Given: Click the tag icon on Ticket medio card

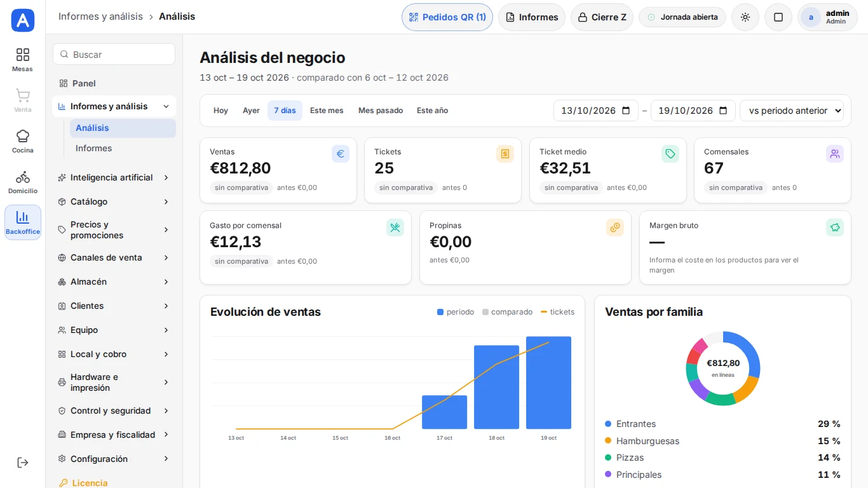Looking at the screenshot, I should click(x=670, y=154).
